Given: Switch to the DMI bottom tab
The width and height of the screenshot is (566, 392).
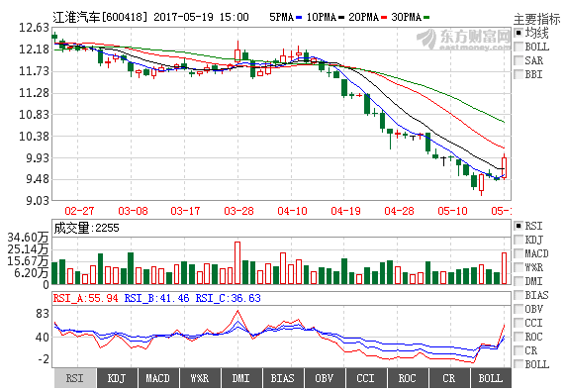Looking at the screenshot, I should [241, 378].
